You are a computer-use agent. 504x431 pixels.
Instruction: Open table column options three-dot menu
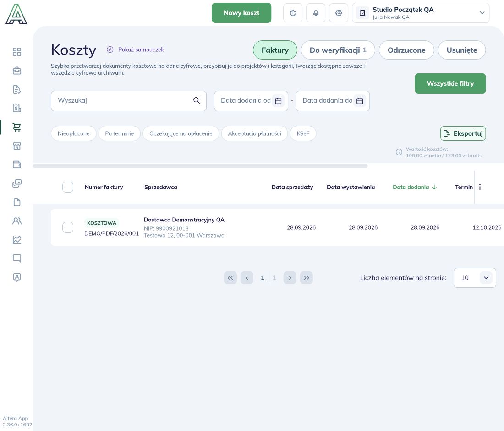480,187
